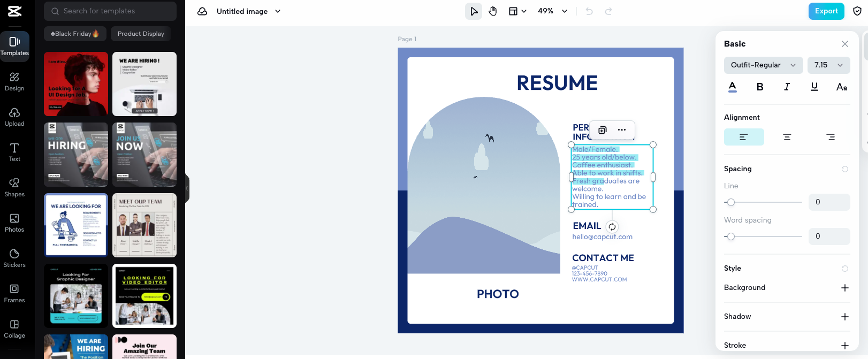Select the Black Friday category chip
868x359 pixels.
coord(74,34)
